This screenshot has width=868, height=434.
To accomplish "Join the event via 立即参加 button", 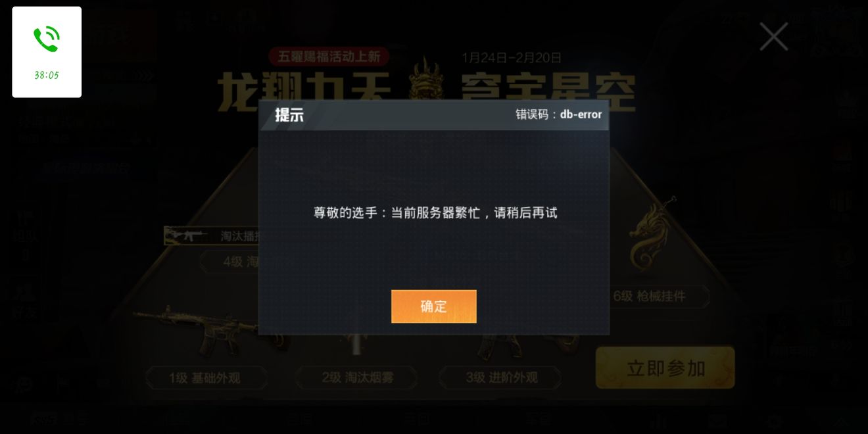I will click(665, 368).
